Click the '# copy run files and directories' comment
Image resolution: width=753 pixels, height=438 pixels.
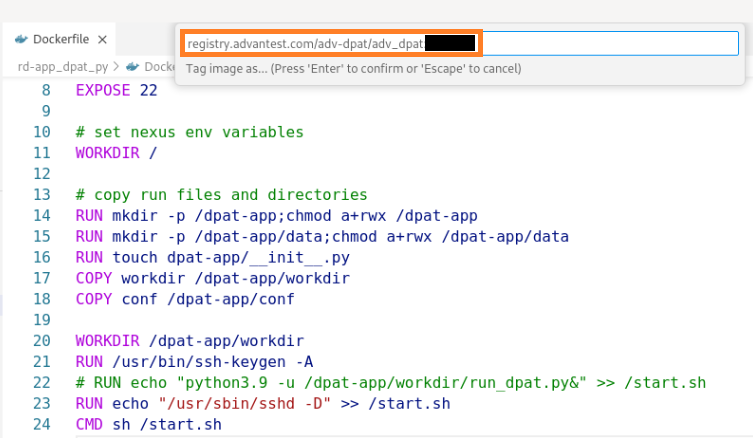221,195
